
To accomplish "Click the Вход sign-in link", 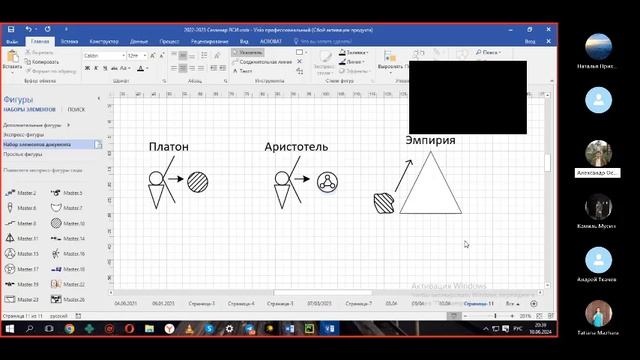I will point(530,42).
